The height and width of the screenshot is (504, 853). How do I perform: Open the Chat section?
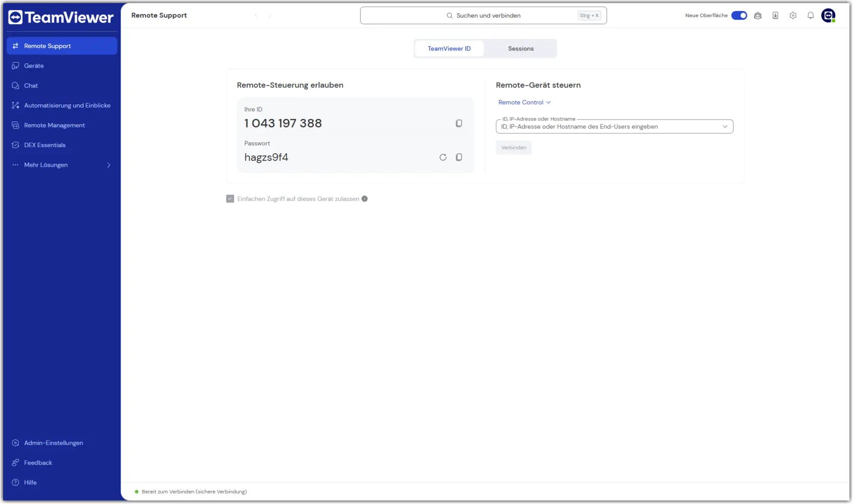(x=62, y=86)
